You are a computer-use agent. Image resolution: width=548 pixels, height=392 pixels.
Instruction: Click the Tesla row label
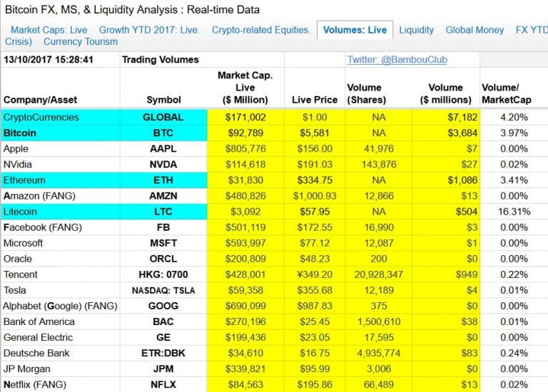[15, 290]
